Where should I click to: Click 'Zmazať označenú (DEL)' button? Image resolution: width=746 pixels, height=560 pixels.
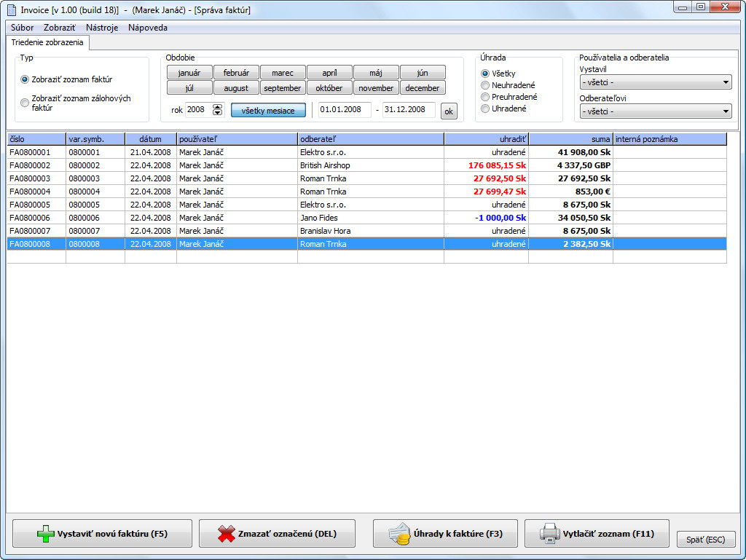[x=277, y=533]
